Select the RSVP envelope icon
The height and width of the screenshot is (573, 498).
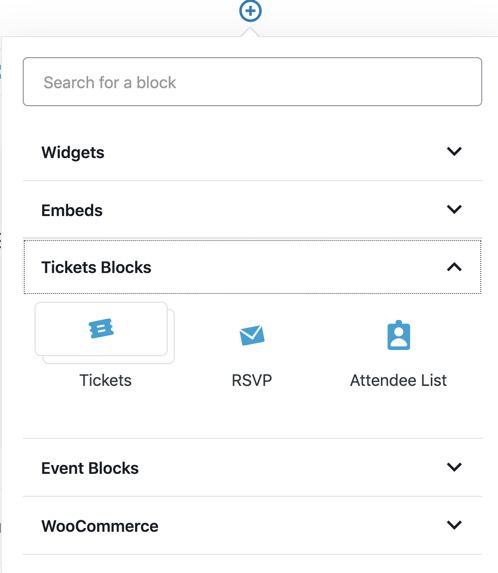pos(252,335)
